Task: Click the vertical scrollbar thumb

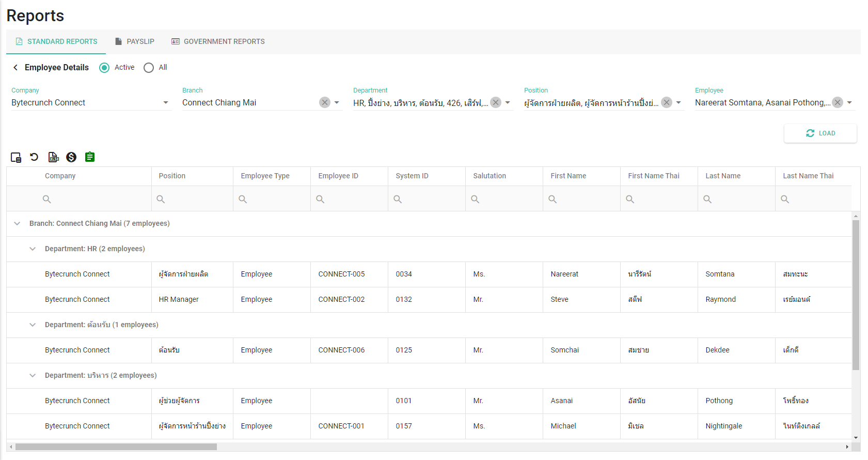Action: pyautogui.click(x=856, y=295)
